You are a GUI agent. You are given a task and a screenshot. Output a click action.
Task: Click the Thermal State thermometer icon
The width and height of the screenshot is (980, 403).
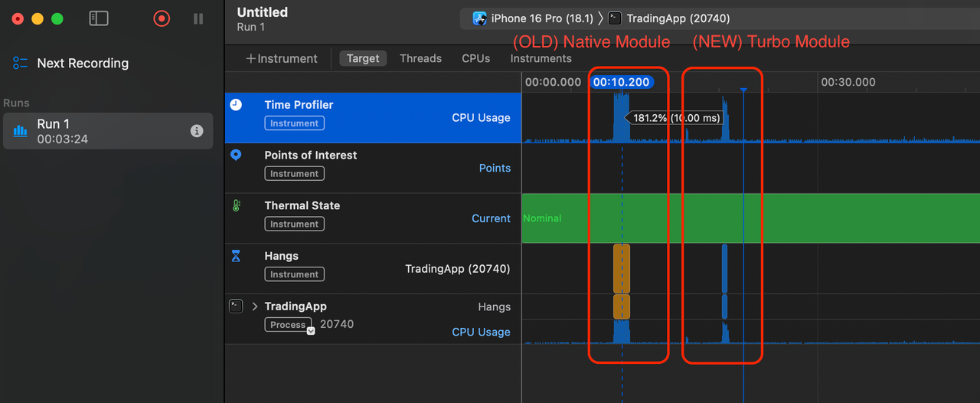click(x=236, y=205)
